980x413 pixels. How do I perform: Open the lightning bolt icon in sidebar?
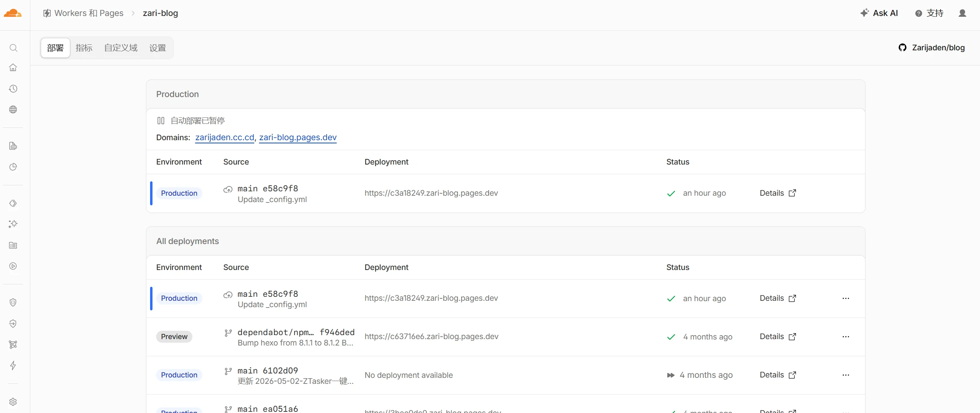click(x=13, y=365)
